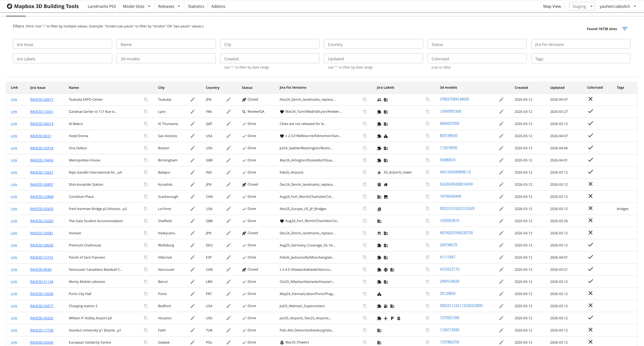This screenshot has width=644, height=346.
Task: Click the 'bridges' tag text
Action: tap(623, 209)
